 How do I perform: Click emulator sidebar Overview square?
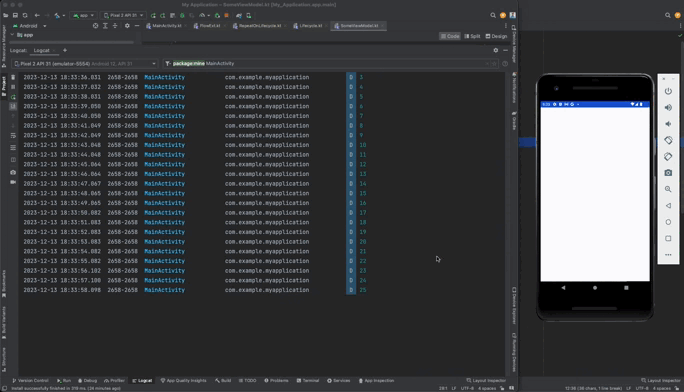(668, 239)
